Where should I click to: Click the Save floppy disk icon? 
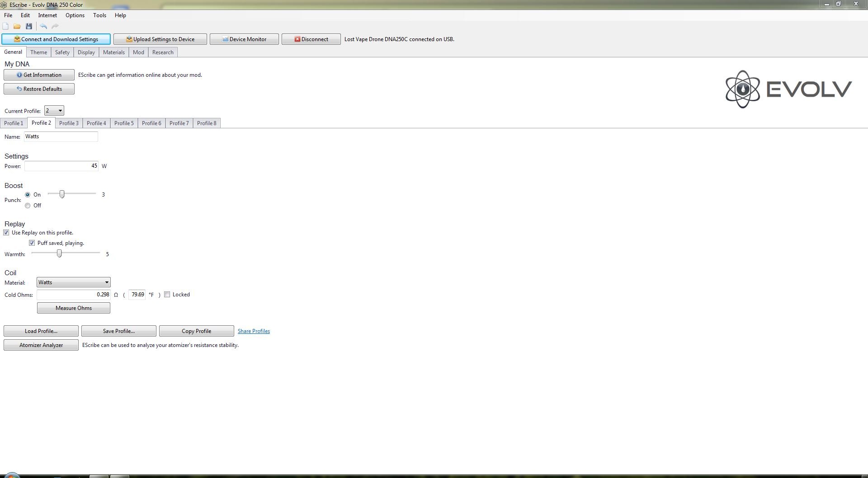pos(29,26)
